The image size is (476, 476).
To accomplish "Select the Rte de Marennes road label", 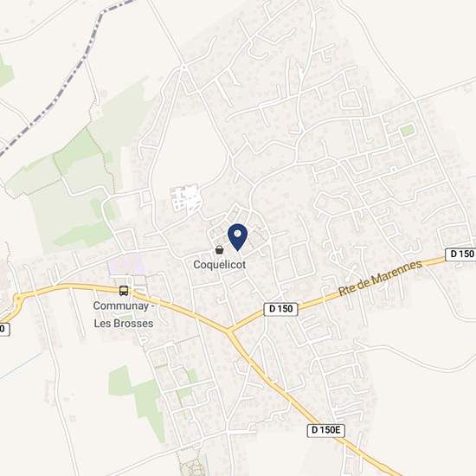I will click(380, 278).
